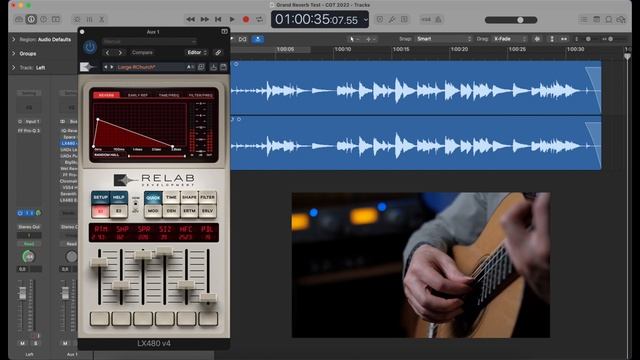Open the Quick Help button
The height and width of the screenshot is (360, 640).
(44, 19)
